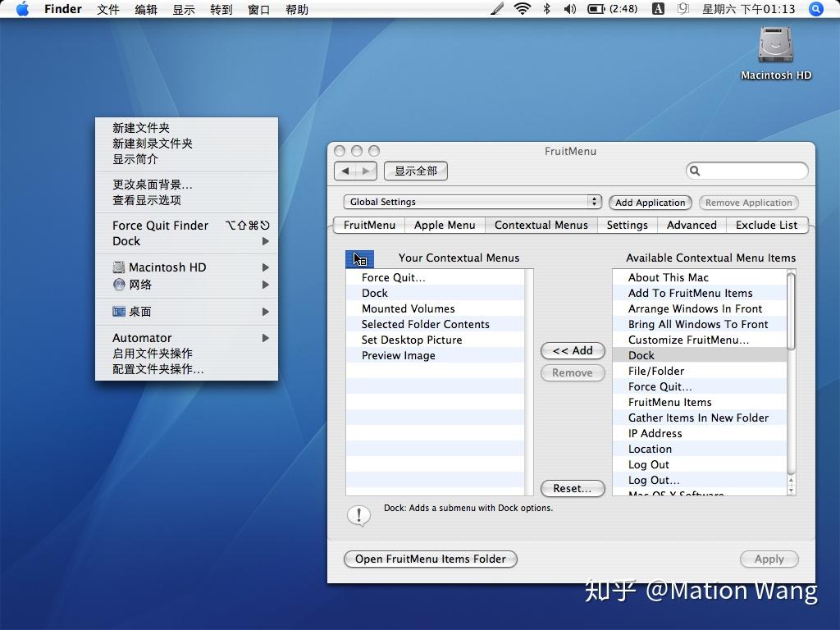Open the 显示 menu in menu bar
The width and height of the screenshot is (840, 630).
point(183,9)
